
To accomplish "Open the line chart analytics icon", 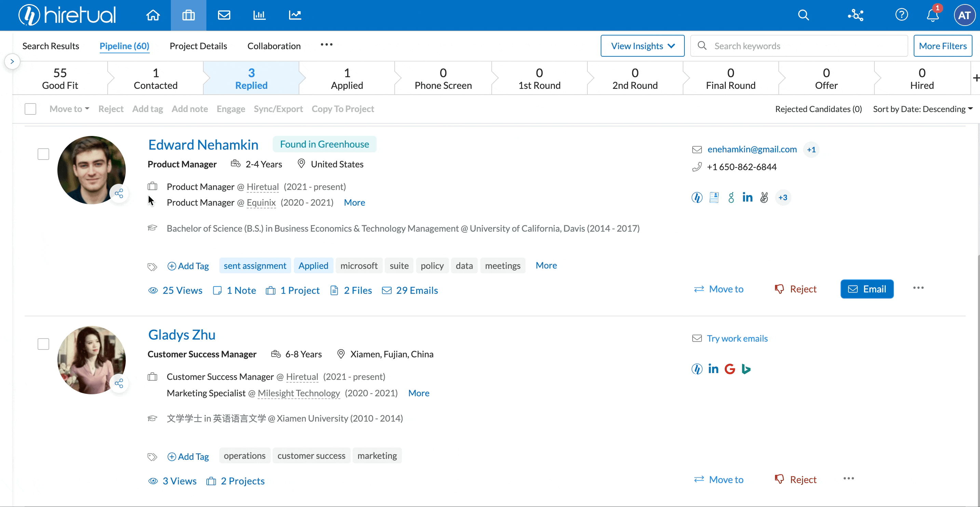I will coord(295,15).
